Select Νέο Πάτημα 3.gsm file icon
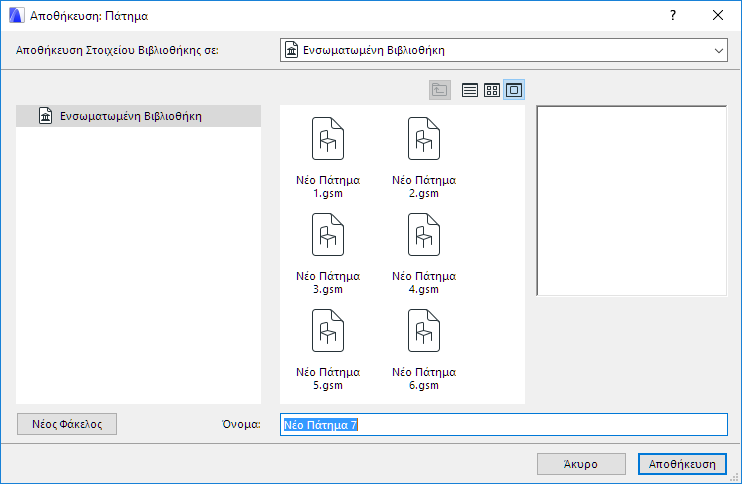 (x=328, y=235)
